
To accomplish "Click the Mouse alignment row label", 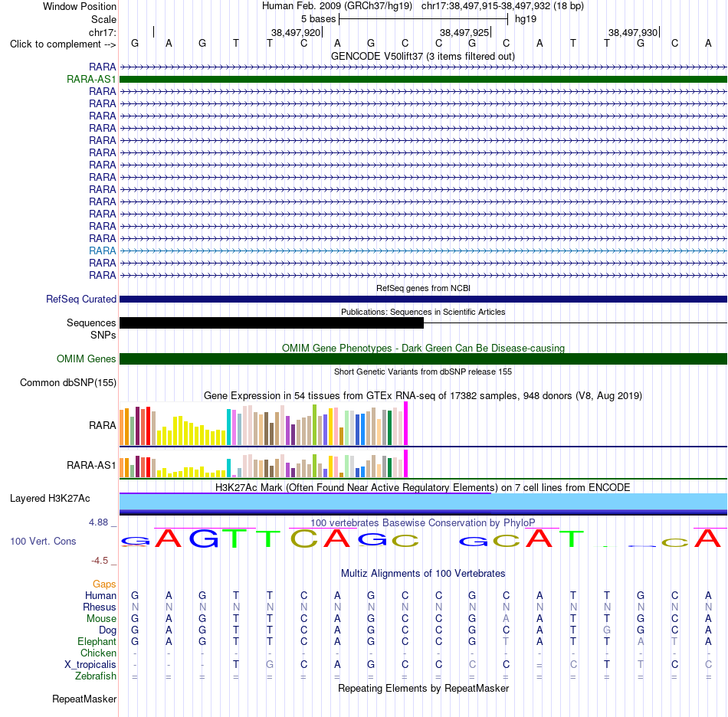I will pos(101,619).
